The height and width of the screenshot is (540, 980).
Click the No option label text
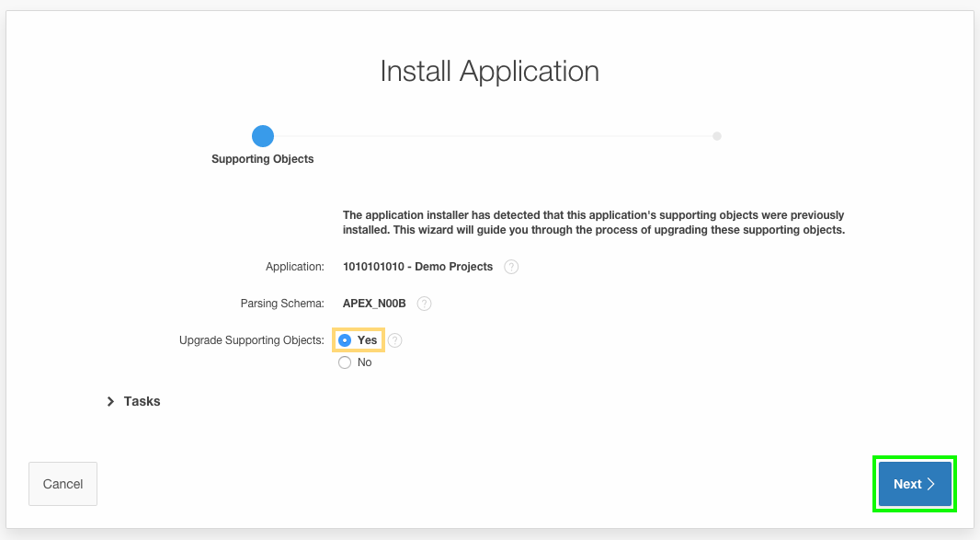[x=363, y=362]
